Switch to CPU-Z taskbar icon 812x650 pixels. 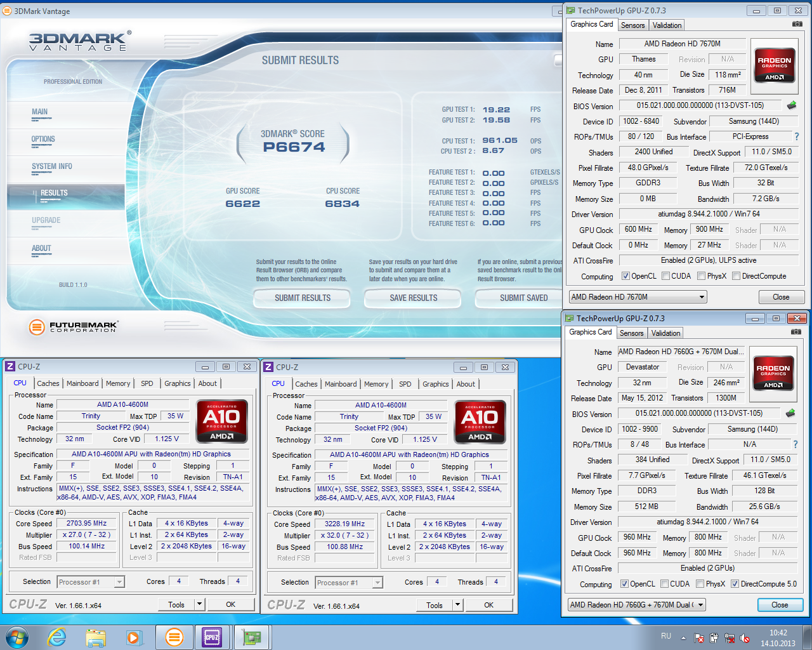point(212,637)
